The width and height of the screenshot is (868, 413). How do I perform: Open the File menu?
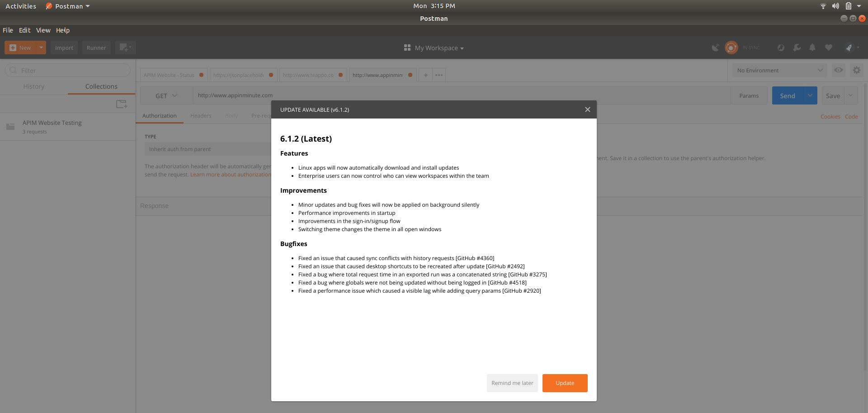click(x=8, y=30)
